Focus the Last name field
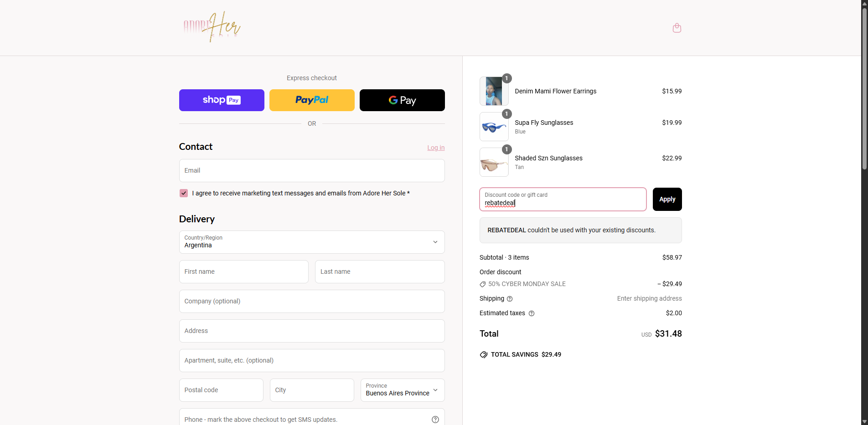This screenshot has height=425, width=868. tap(380, 271)
